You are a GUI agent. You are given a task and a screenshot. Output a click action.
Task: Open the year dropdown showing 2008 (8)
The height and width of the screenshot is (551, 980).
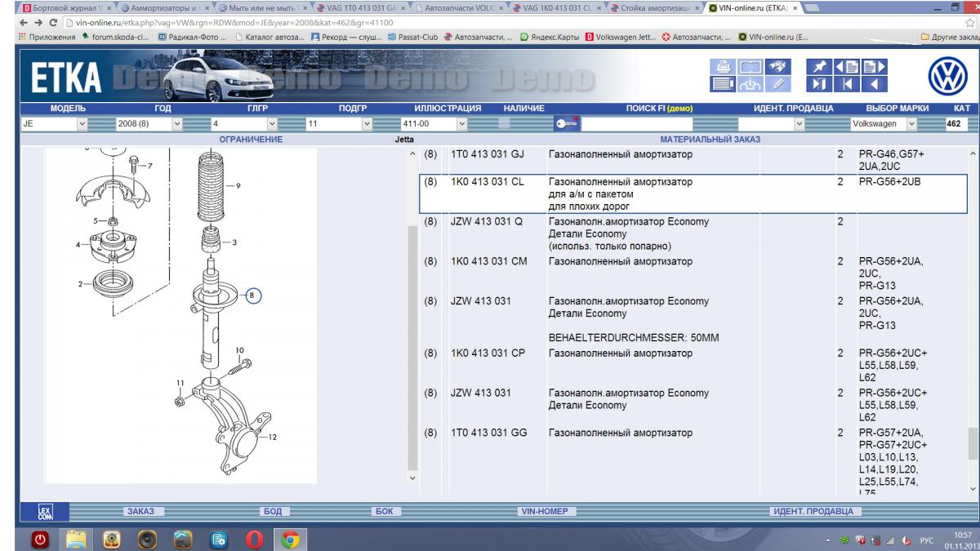coord(149,124)
